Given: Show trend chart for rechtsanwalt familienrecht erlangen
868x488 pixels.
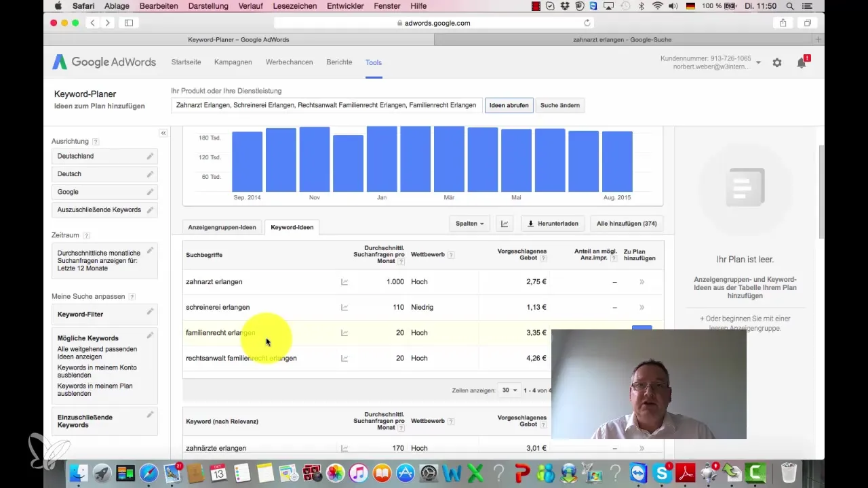Looking at the screenshot, I should [344, 358].
